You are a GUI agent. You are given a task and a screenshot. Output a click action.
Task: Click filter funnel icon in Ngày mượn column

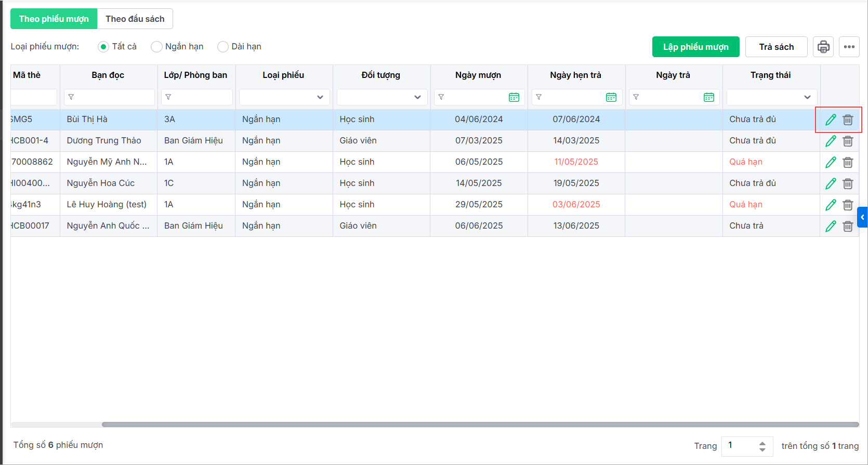pos(441,97)
